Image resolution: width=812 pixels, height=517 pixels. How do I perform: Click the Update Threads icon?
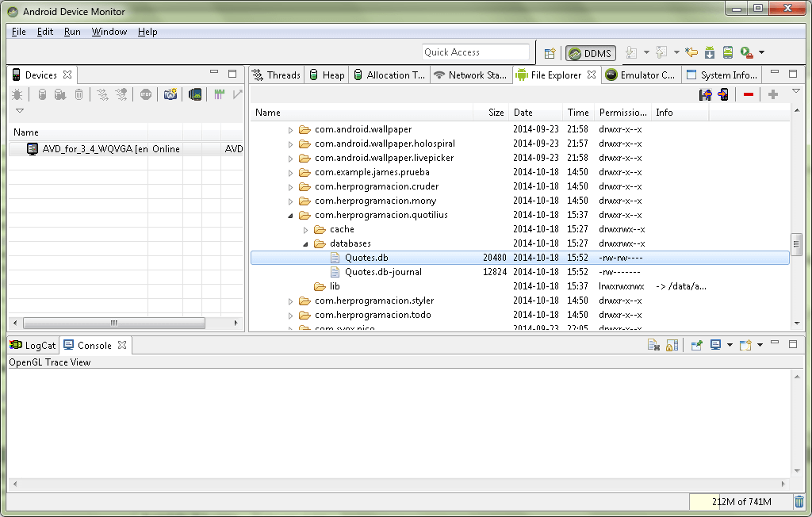coord(102,95)
